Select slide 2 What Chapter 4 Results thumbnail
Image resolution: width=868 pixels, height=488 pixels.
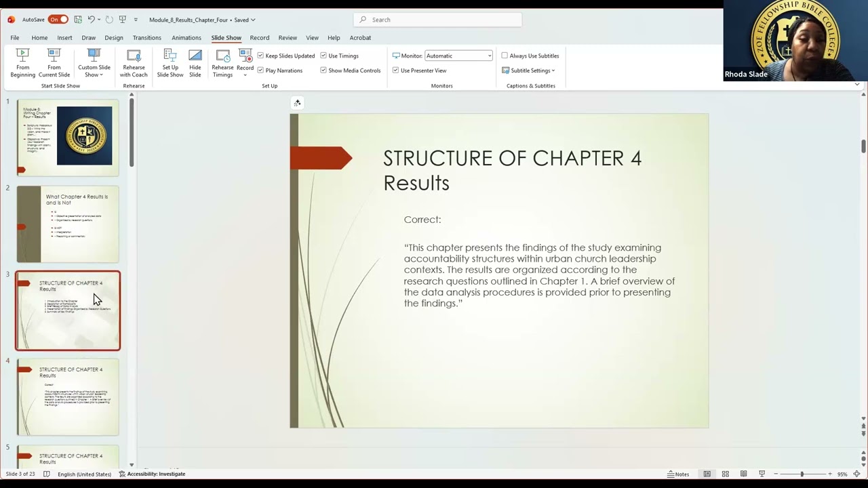(68, 224)
